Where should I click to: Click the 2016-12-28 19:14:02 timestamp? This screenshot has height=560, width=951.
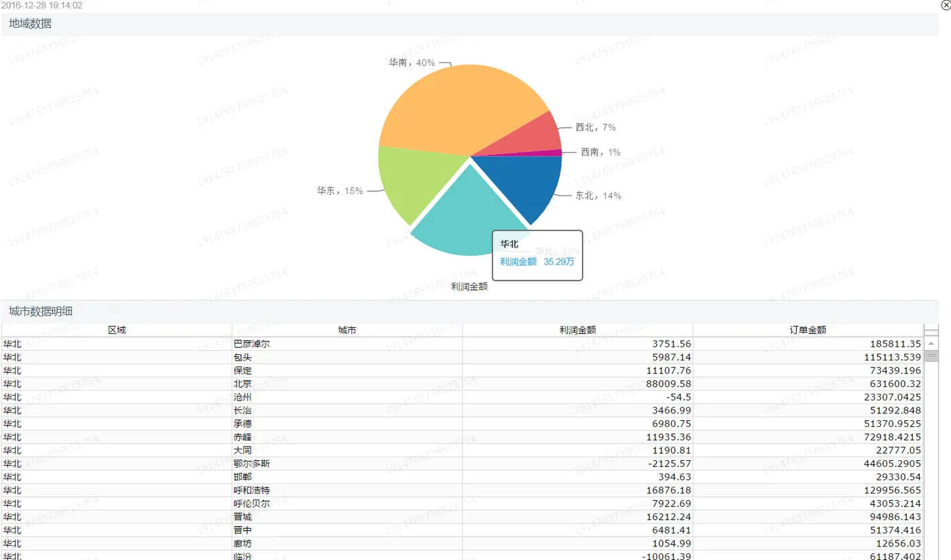41,5
